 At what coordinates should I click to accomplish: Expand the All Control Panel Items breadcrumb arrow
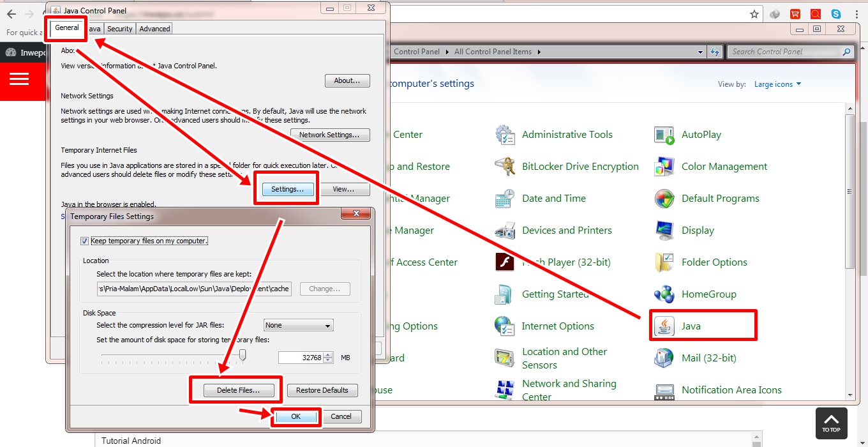point(539,52)
